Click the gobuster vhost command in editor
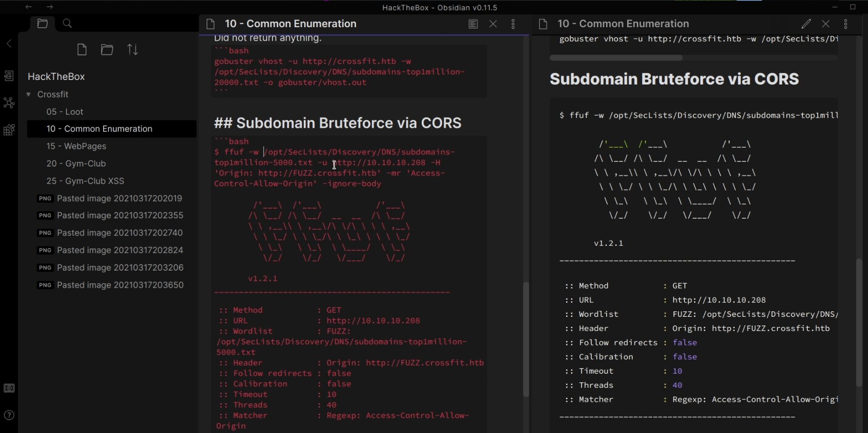The height and width of the screenshot is (433, 868). [339, 72]
